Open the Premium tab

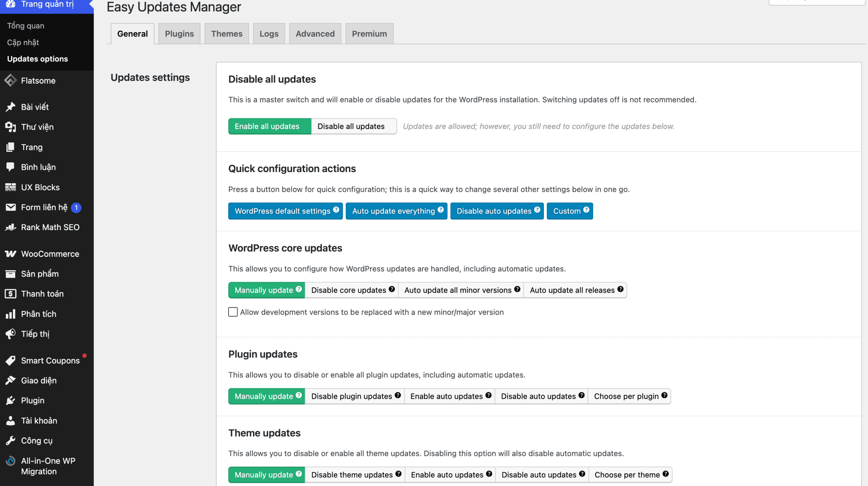(369, 34)
